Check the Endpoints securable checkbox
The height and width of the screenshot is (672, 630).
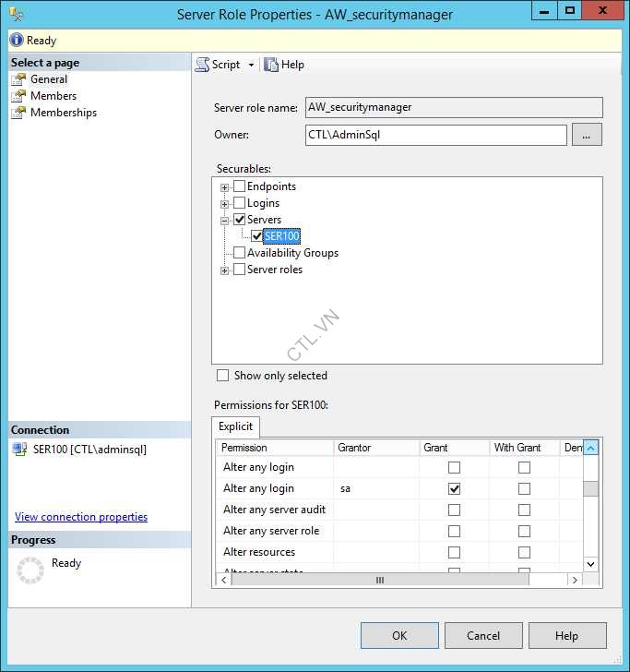pyautogui.click(x=239, y=186)
